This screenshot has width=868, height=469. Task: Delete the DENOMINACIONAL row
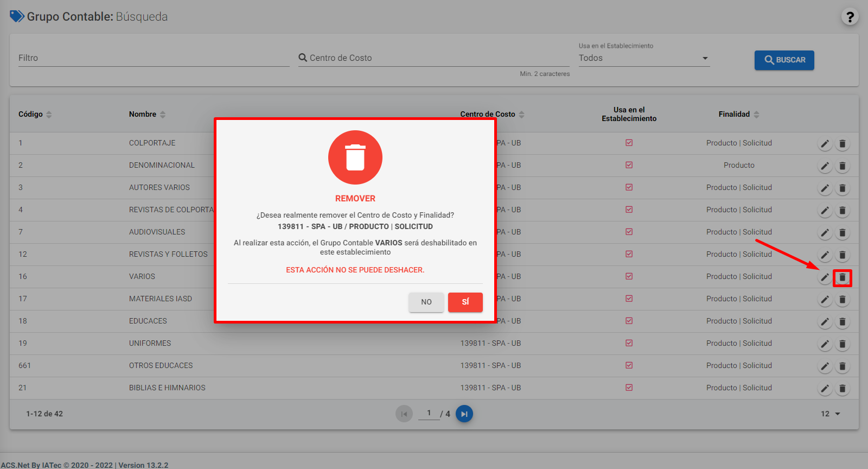[x=843, y=166]
